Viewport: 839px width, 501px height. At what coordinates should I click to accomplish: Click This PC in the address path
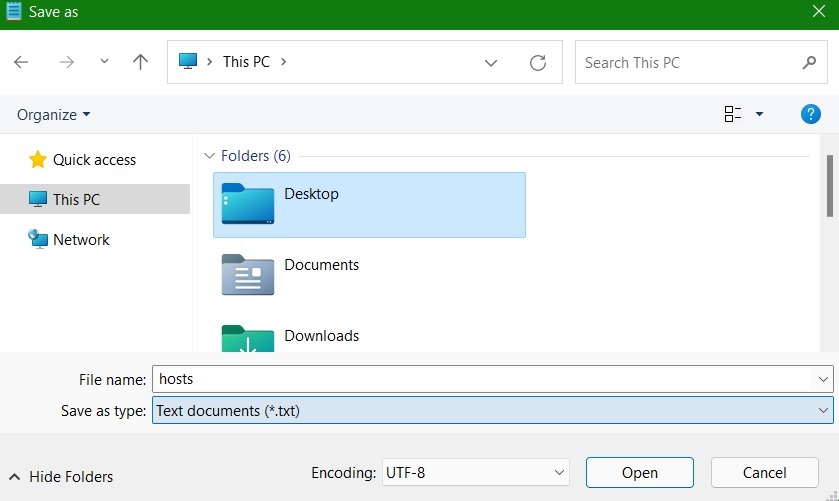tap(246, 62)
